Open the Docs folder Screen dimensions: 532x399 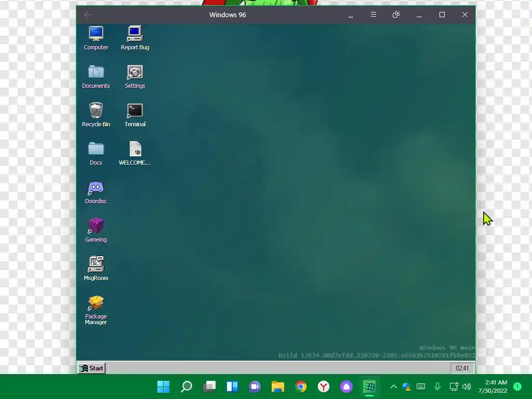(96, 153)
